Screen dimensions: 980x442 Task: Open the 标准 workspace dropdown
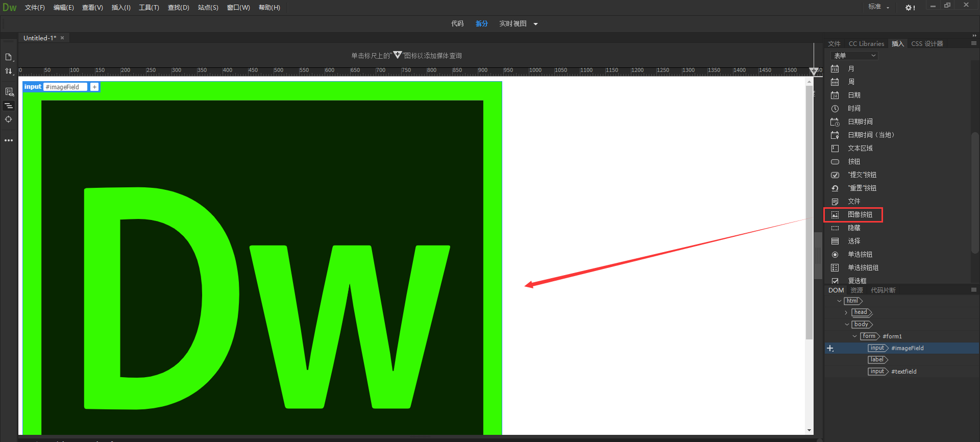coord(879,7)
